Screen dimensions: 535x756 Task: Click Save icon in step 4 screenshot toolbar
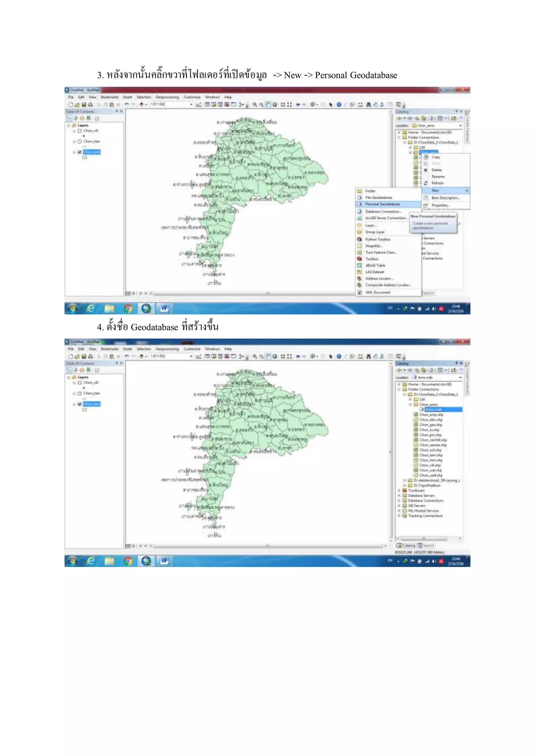point(84,357)
